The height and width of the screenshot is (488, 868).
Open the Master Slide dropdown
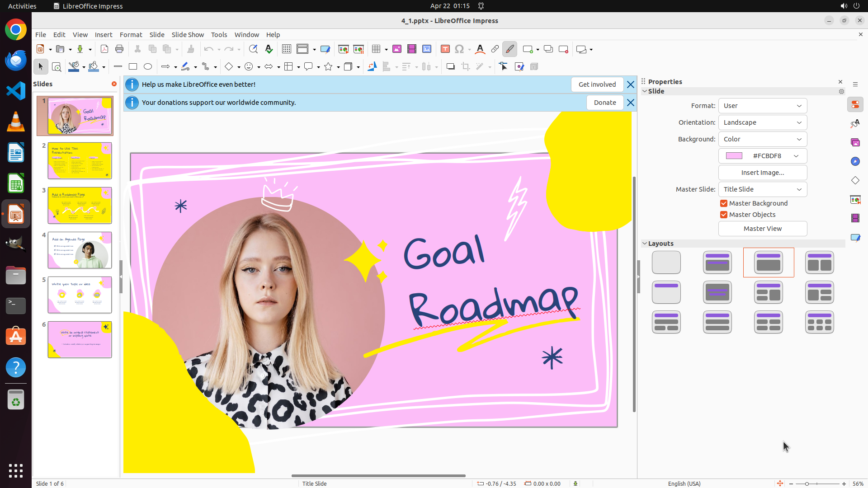[x=762, y=189]
